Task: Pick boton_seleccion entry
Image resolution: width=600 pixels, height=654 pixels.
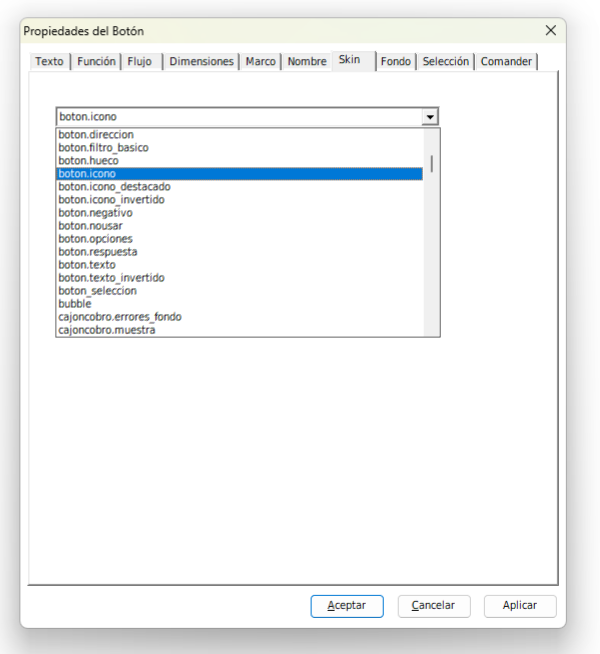Action: (240, 291)
